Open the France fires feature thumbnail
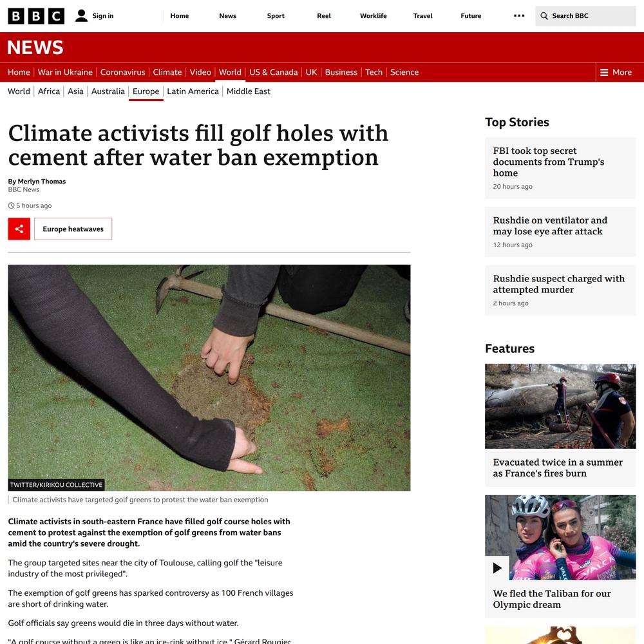Viewport: 644px width, 644px height. [560, 406]
